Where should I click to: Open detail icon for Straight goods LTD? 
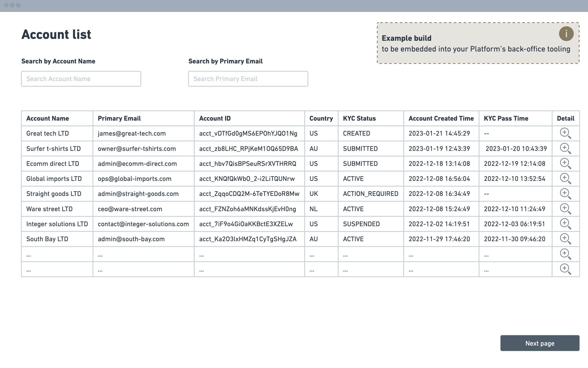coord(565,194)
